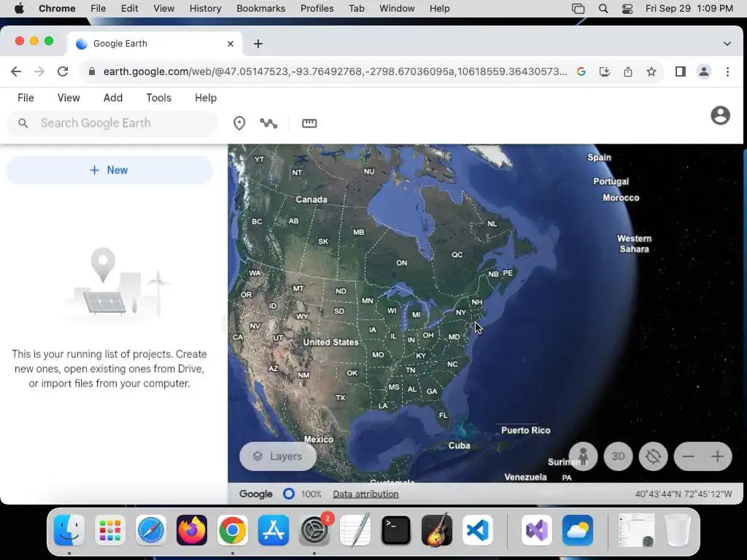Activate the Pegman Street View button

(583, 456)
